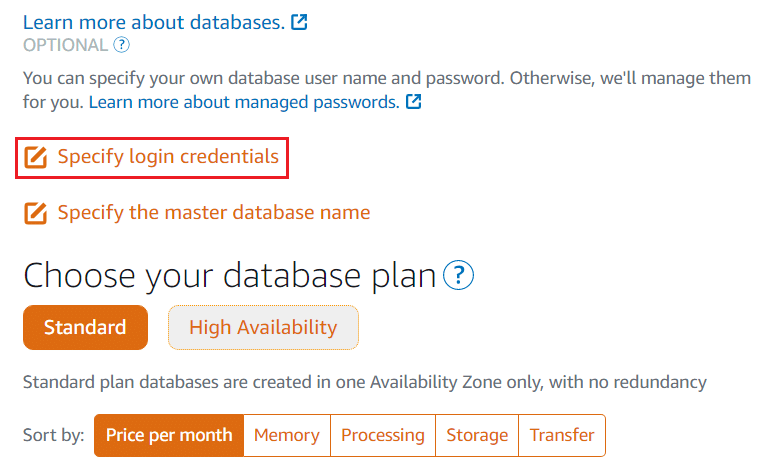Open Learn more about managed passwords link

244,102
